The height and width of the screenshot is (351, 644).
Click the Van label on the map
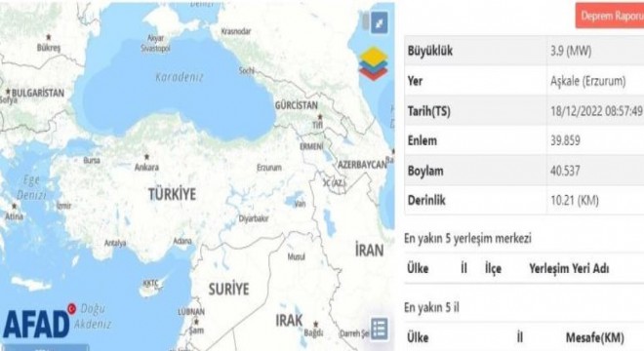pos(301,204)
